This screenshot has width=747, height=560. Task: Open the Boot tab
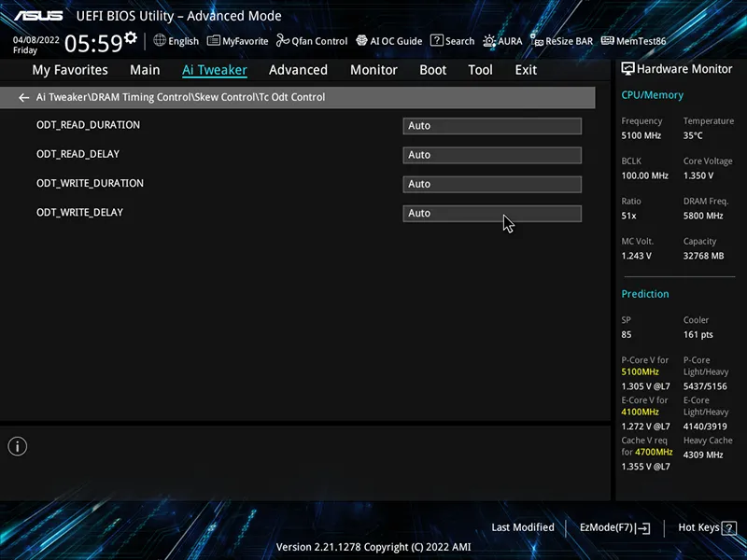pos(432,70)
